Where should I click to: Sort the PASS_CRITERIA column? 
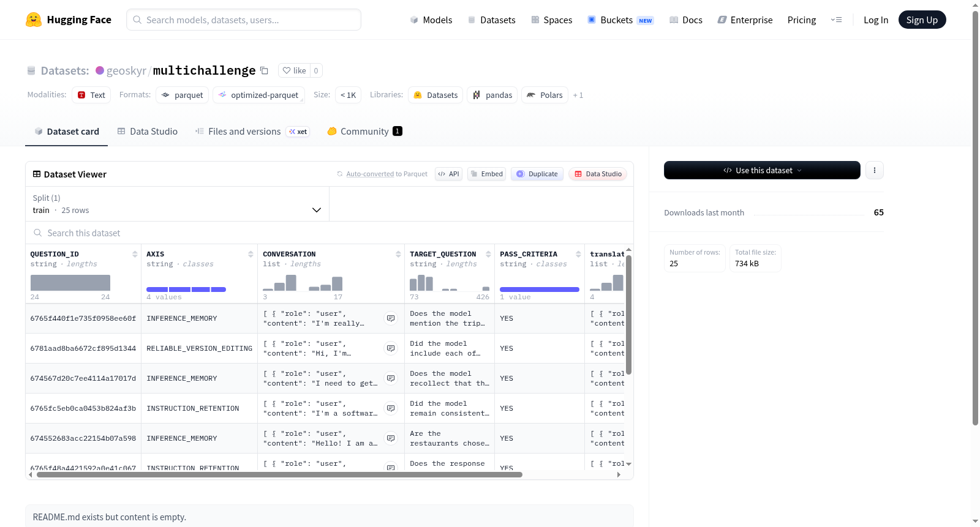tap(578, 254)
